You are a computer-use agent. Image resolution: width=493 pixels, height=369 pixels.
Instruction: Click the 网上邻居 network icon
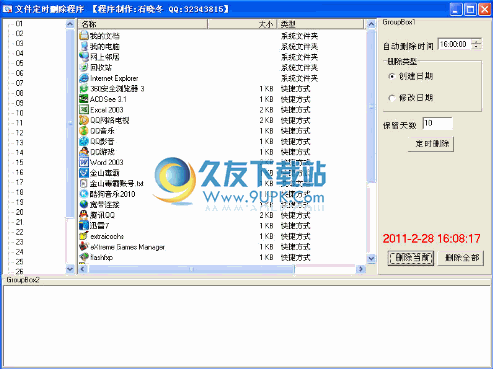[84, 57]
